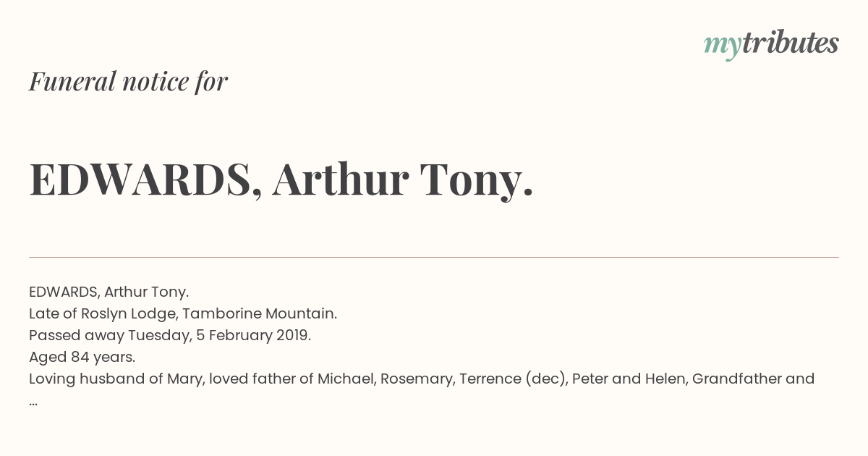Click the horizontal divider line
Viewport: 868px width, 456px height.
[434, 257]
